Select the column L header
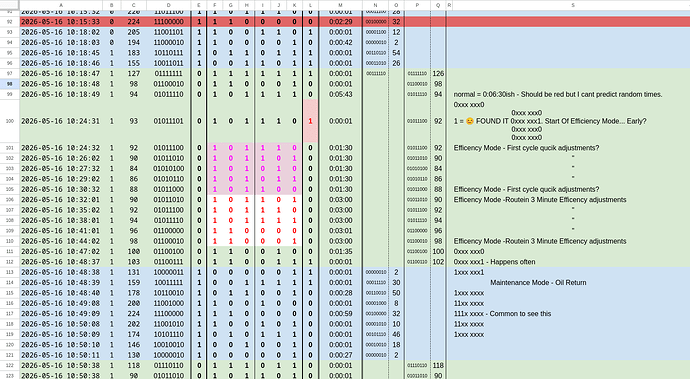Viewport: 690px width, 379px height. [311, 5]
